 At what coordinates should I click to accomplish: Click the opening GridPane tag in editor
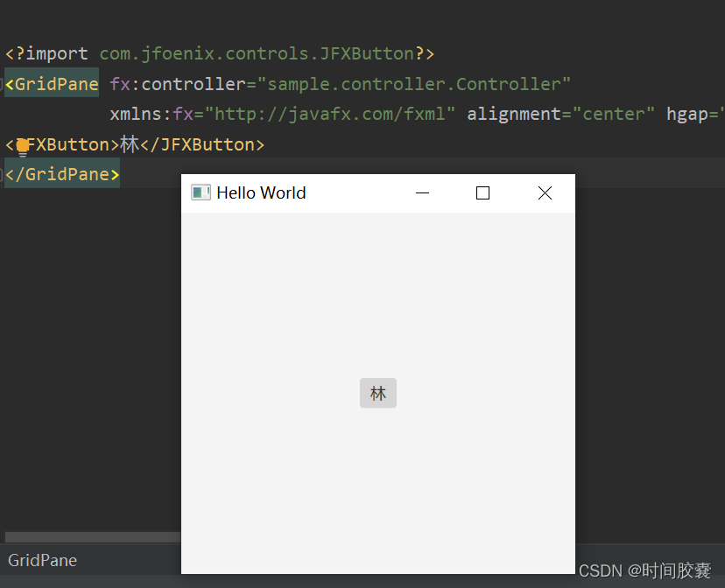pos(52,84)
